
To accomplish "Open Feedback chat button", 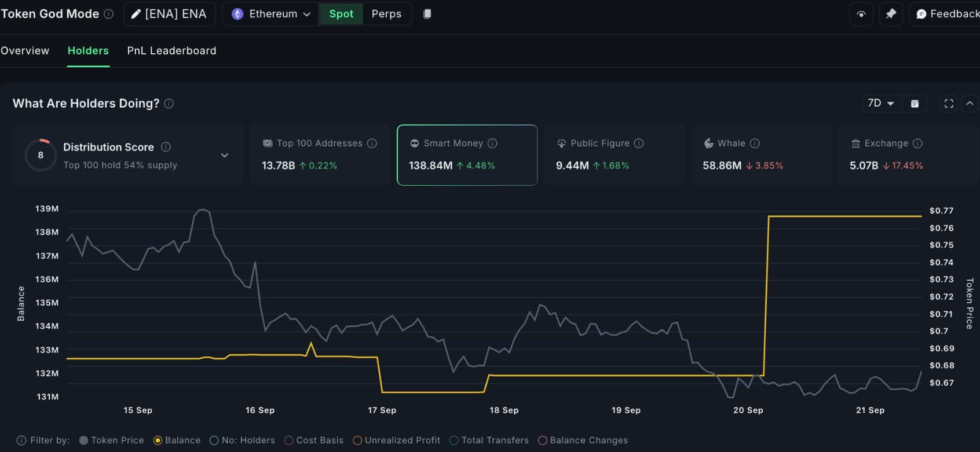I will (x=945, y=14).
